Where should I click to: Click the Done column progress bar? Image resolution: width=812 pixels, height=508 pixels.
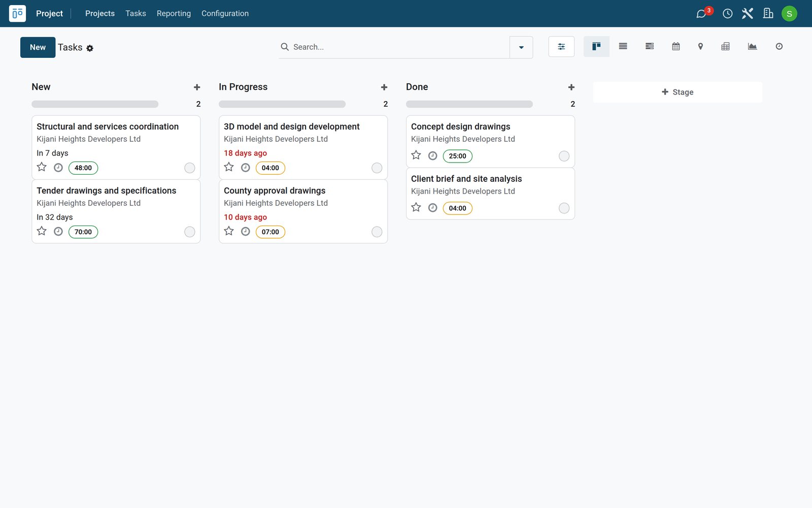(x=469, y=104)
